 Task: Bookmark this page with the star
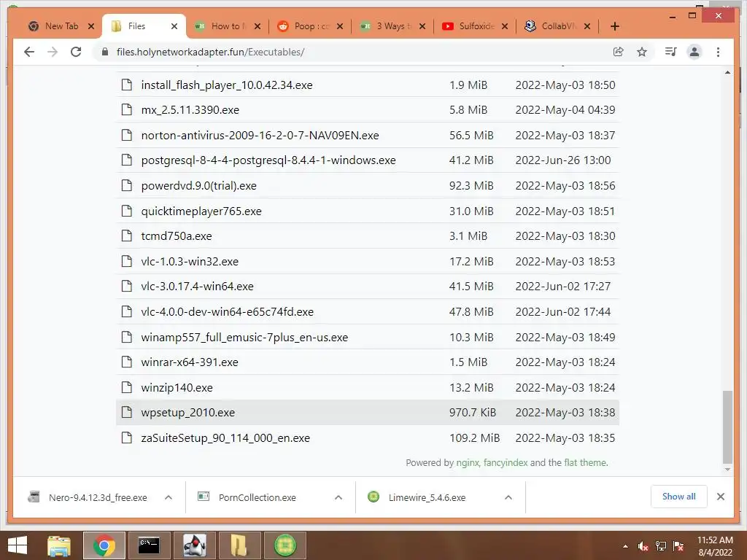pyautogui.click(x=642, y=52)
